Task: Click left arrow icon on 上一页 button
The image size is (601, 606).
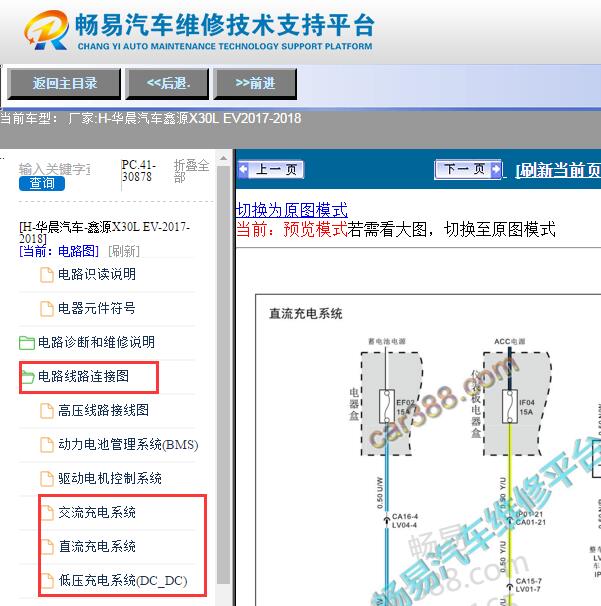Action: 243,169
